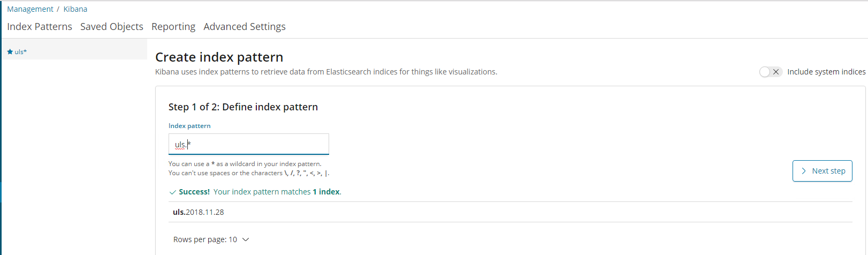Proceed with the Next step button
The image size is (868, 255).
pos(822,171)
